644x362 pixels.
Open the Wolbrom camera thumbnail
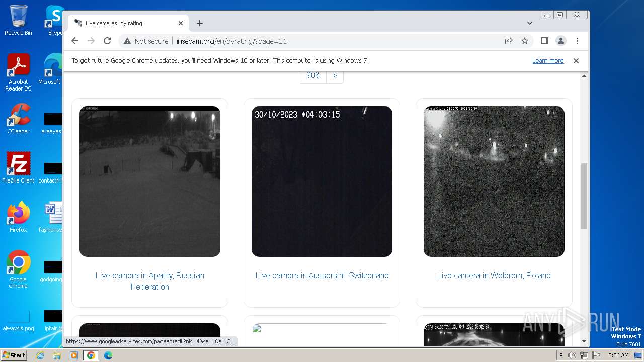point(494,182)
